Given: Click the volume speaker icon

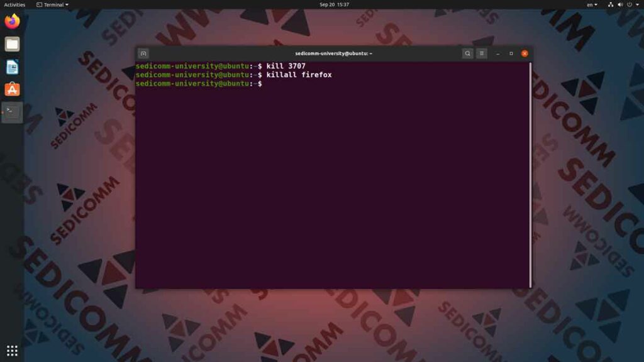Looking at the screenshot, I should coord(620,4).
